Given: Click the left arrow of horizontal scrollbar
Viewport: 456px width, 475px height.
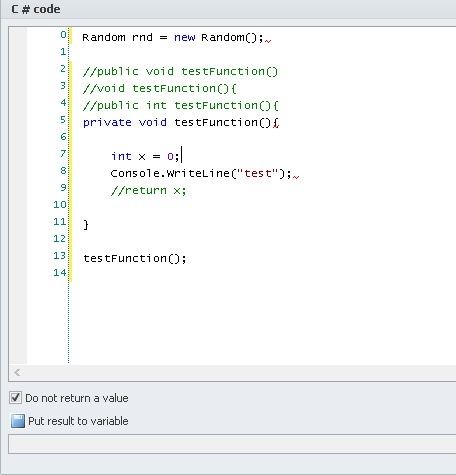Looking at the screenshot, I should 17,372.
